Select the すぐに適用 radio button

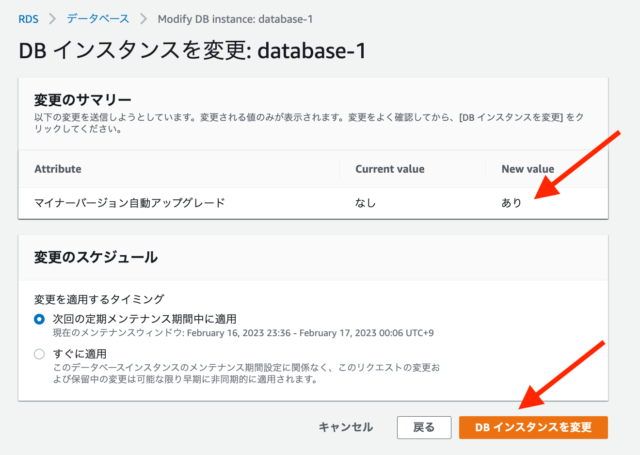(x=39, y=354)
